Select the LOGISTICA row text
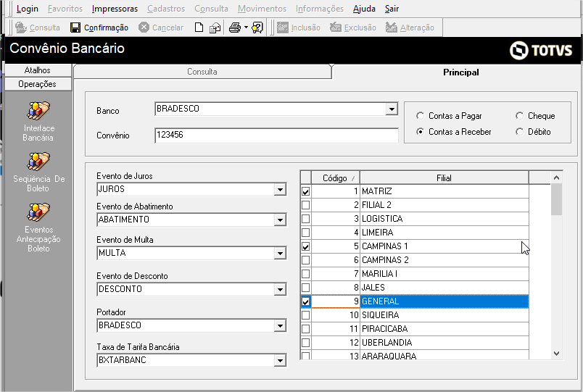This screenshot has width=583, height=392. [382, 219]
